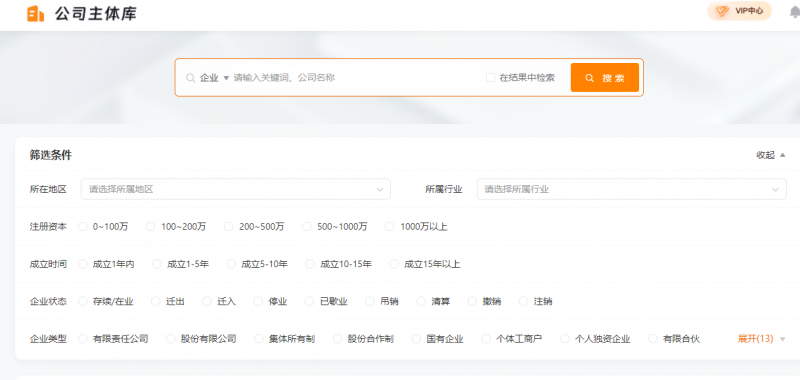The height and width of the screenshot is (380, 800).
Task: Filter by company type 股份合作制
Action: 338,339
